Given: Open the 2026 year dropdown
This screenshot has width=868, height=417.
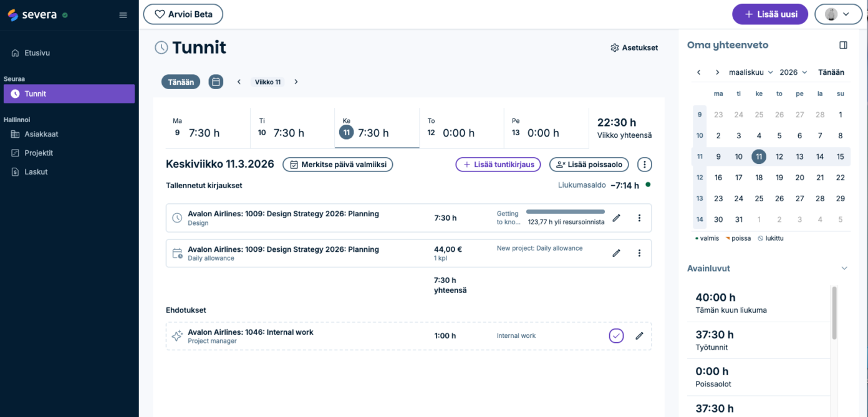Looking at the screenshot, I should click(x=793, y=72).
